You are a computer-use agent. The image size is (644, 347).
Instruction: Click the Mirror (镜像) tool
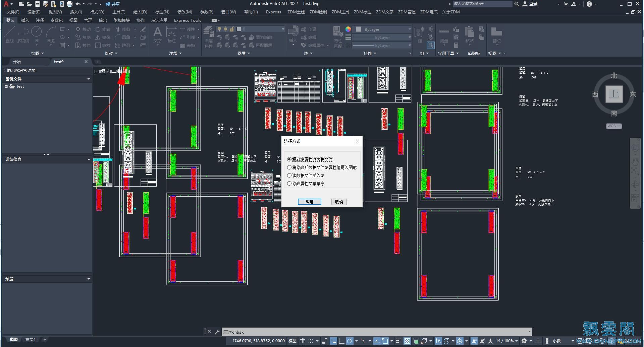103,37
